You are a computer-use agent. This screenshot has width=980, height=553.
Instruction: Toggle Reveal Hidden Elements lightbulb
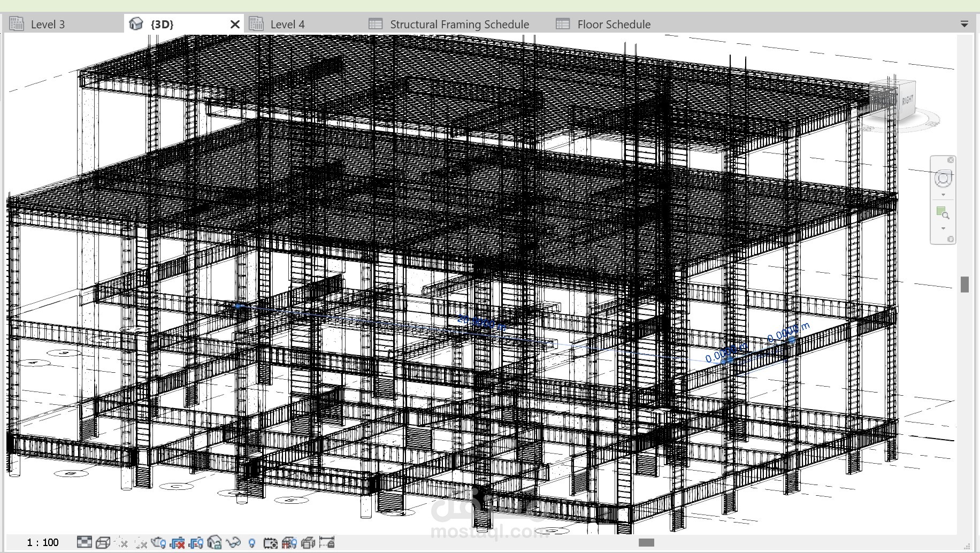(x=252, y=543)
